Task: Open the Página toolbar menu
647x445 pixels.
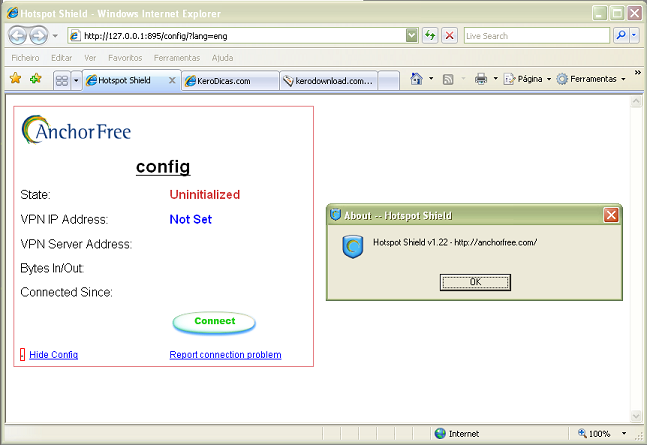Action: [527, 79]
